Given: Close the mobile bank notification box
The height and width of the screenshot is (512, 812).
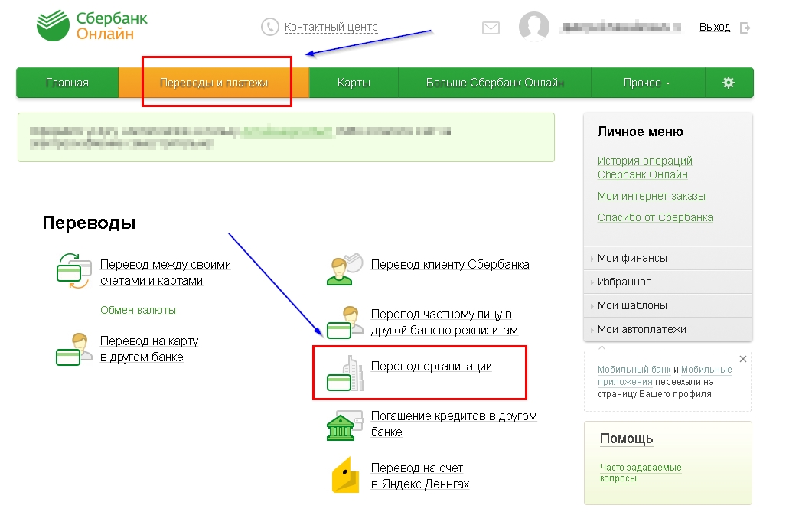Looking at the screenshot, I should pyautogui.click(x=743, y=359).
